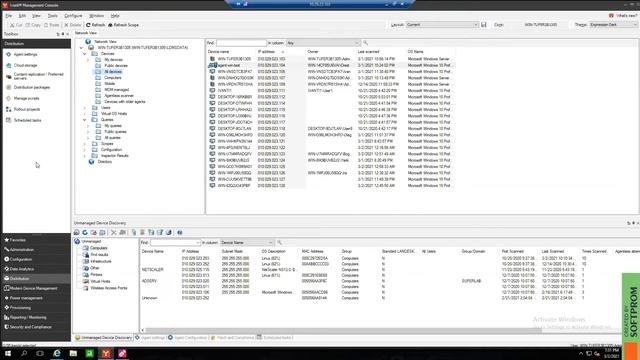Open Scheduled tasks in the Toolbox
This screenshot has height=360, width=640.
[24, 120]
